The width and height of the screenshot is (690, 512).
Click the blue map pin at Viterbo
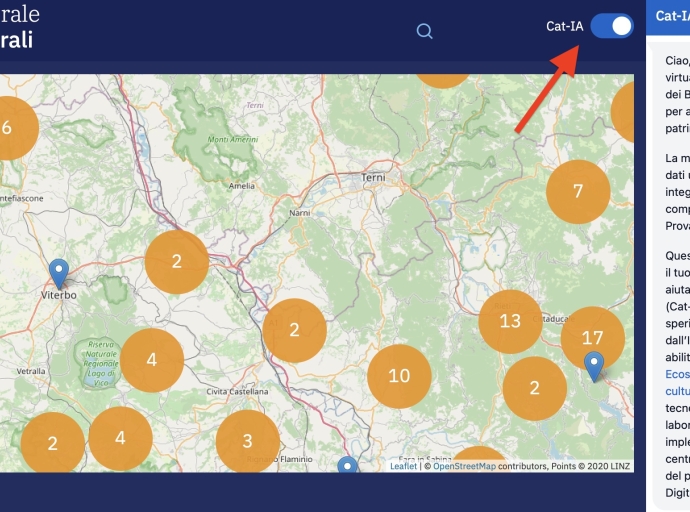pos(59,273)
